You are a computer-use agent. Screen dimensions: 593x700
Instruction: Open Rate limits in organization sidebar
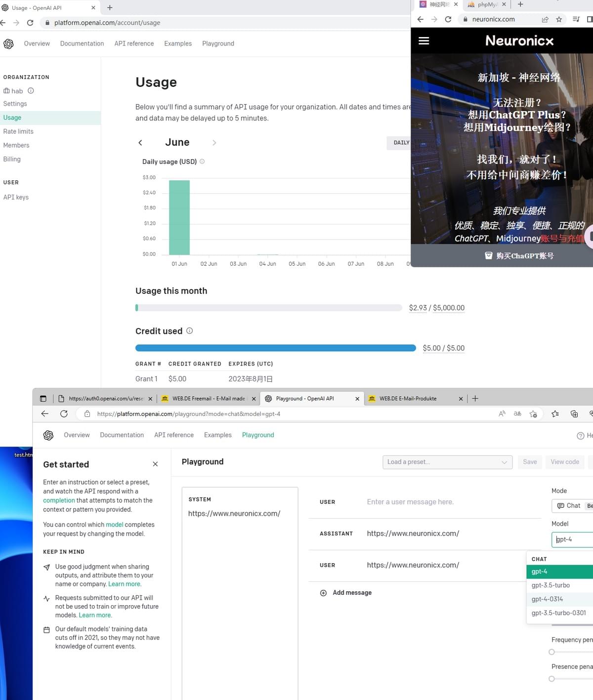pos(18,131)
